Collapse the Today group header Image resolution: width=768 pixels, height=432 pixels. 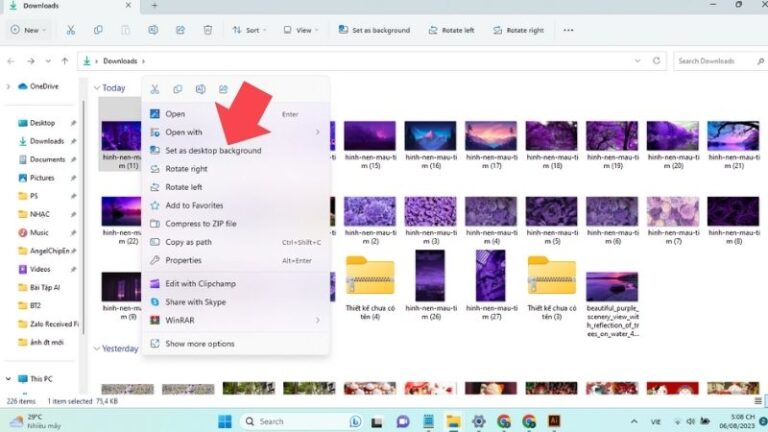[97, 88]
